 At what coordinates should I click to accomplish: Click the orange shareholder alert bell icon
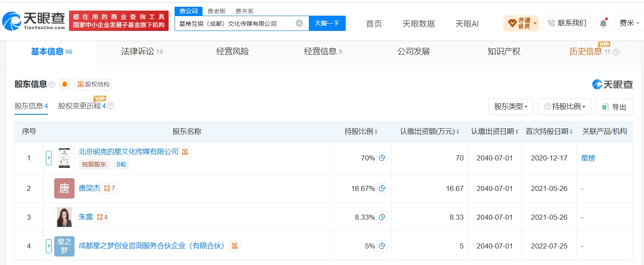point(65,84)
